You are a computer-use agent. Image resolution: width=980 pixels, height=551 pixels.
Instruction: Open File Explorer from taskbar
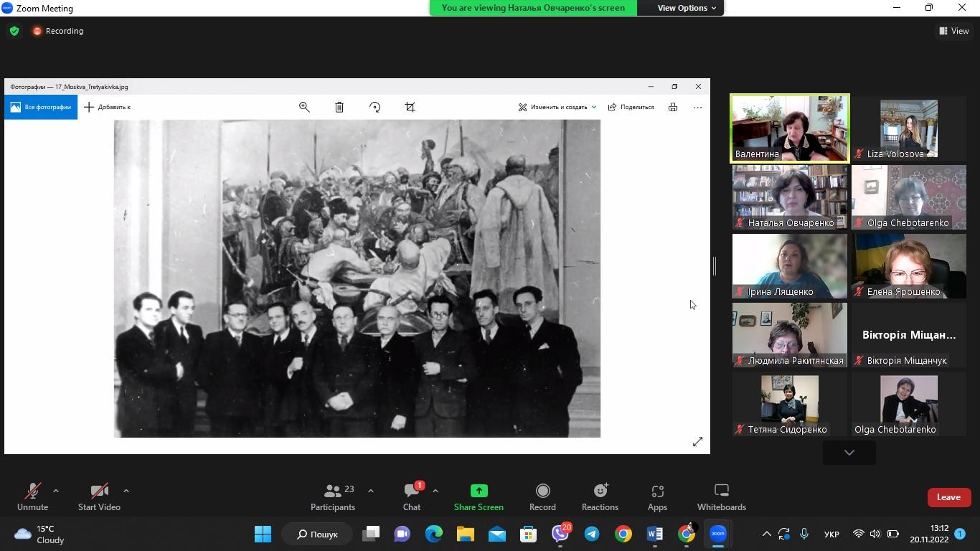(466, 534)
